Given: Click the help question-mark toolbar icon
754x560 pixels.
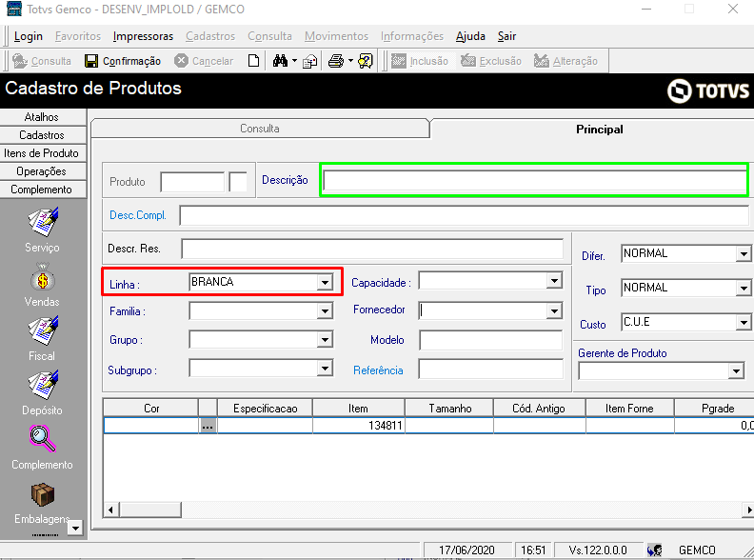Looking at the screenshot, I should [x=366, y=61].
